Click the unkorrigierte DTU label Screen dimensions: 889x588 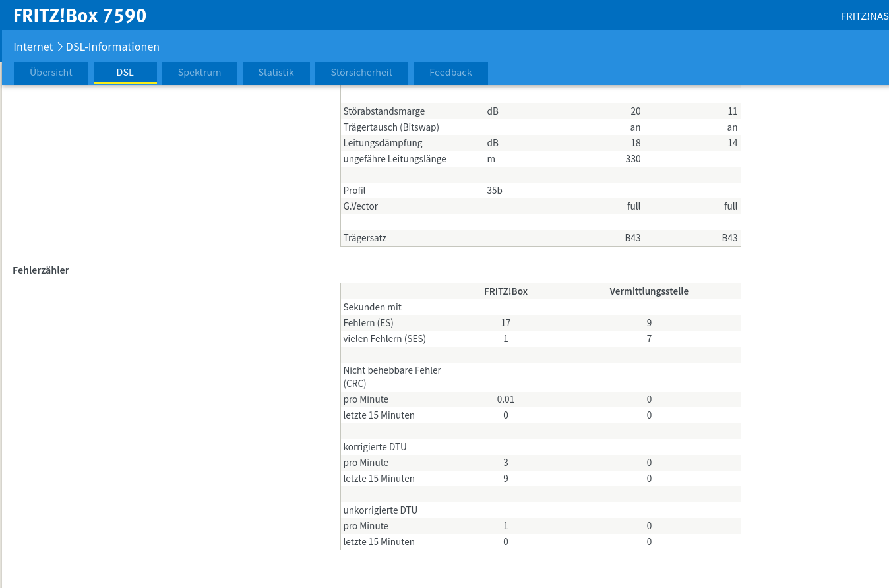point(381,510)
